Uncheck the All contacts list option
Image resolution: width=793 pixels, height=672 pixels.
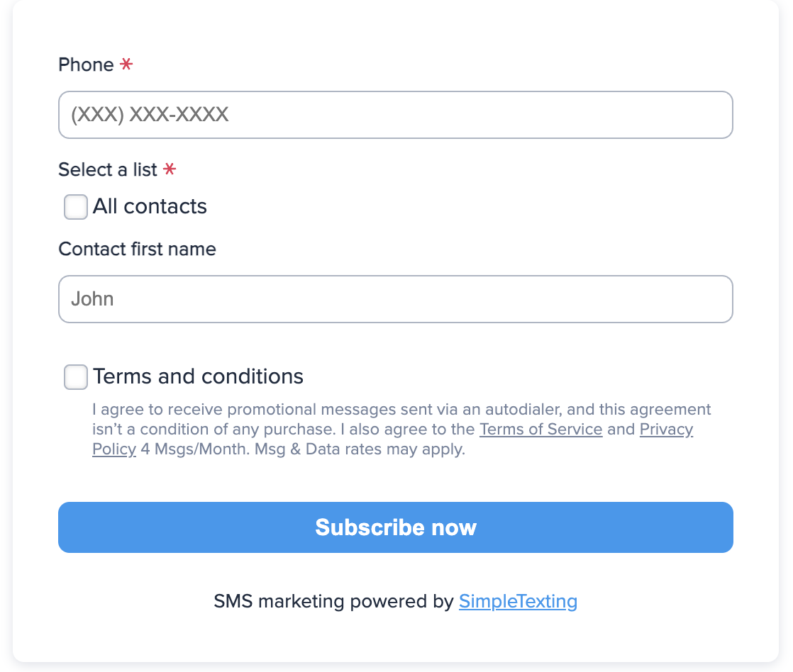pos(75,207)
